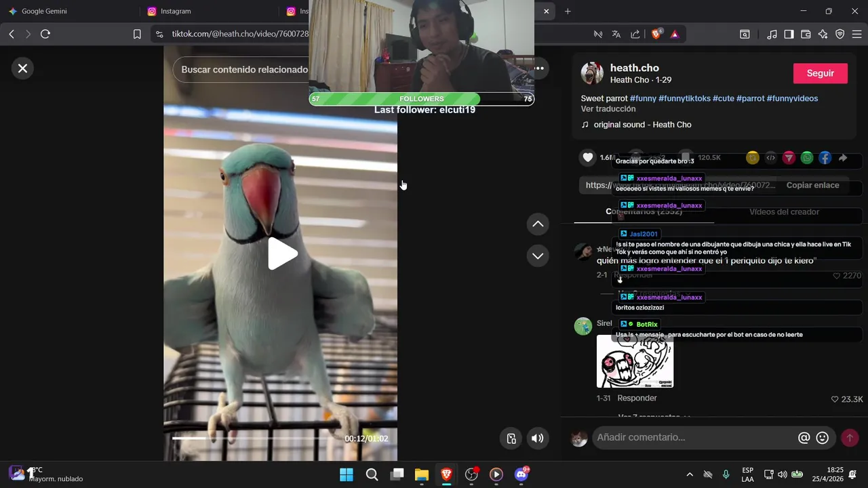
Task: Go to the next video with down chevron
Action: coord(538,256)
